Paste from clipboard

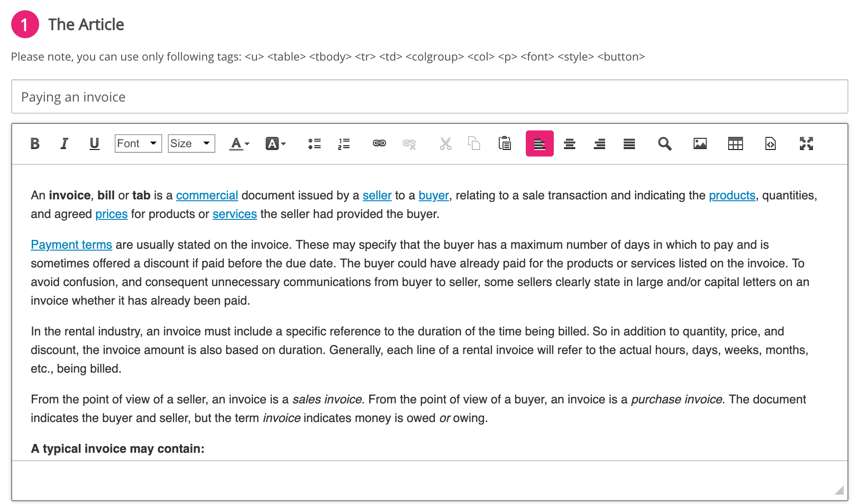point(504,143)
